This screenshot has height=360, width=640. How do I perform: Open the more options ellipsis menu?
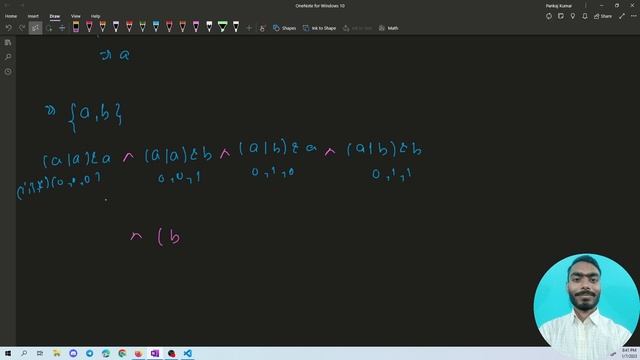(x=633, y=16)
